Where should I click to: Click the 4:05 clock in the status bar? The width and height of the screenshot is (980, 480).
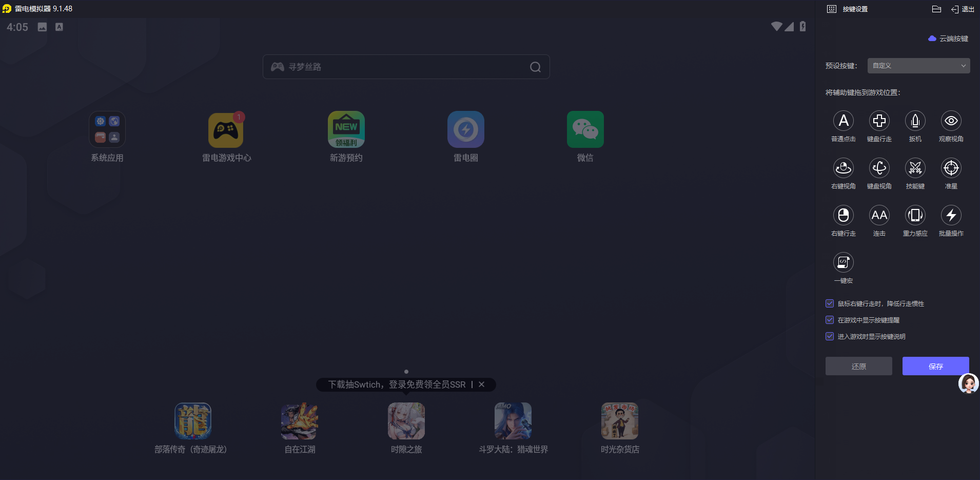pos(17,27)
